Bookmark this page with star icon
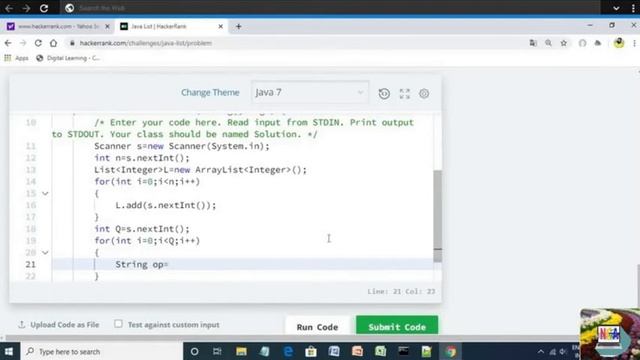This screenshot has width=640, height=360. click(x=564, y=43)
